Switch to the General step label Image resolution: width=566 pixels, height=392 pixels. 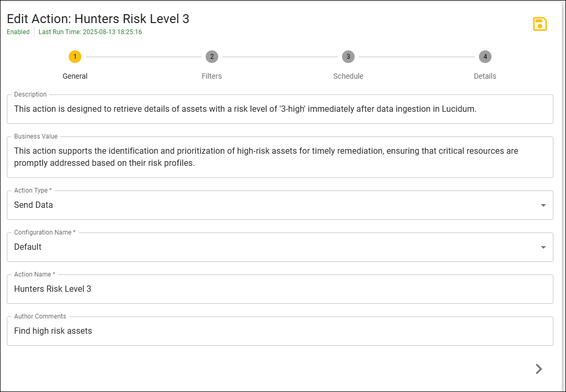pyautogui.click(x=75, y=76)
